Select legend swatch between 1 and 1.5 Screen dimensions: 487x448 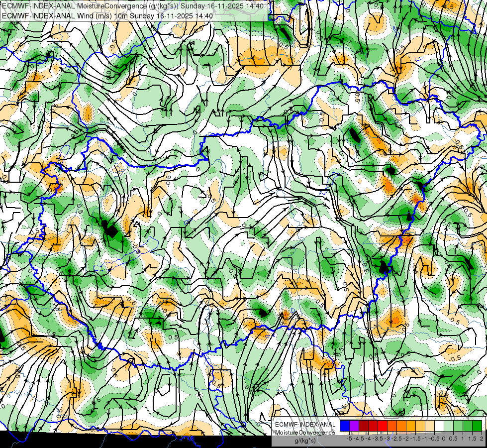click(468, 426)
